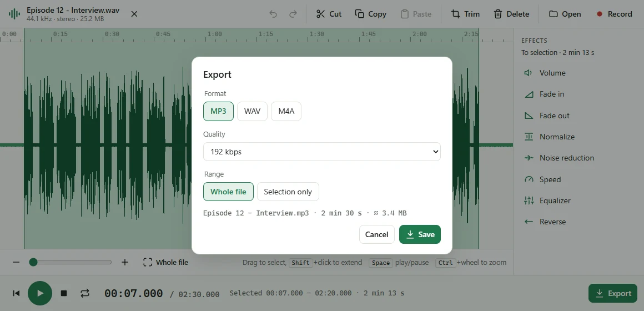Close the Episode 12 - Interview.wav file
The image size is (644, 311).
tap(134, 14)
